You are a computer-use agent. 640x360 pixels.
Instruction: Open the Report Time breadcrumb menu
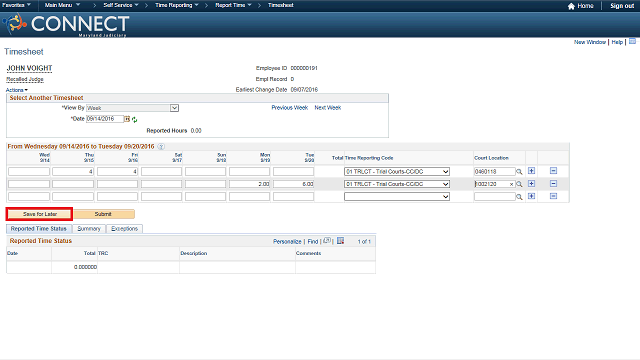pos(233,5)
